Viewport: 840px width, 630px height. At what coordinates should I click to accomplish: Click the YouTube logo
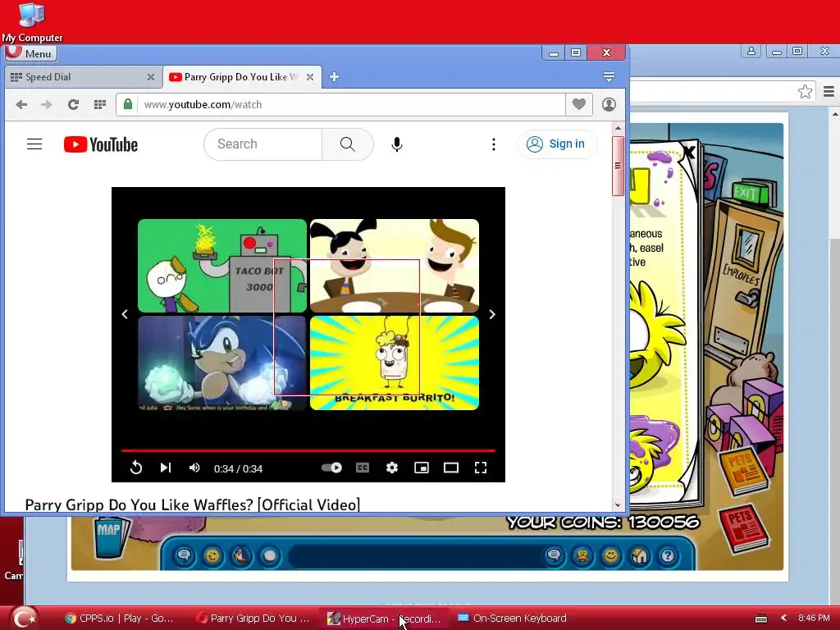(x=101, y=144)
